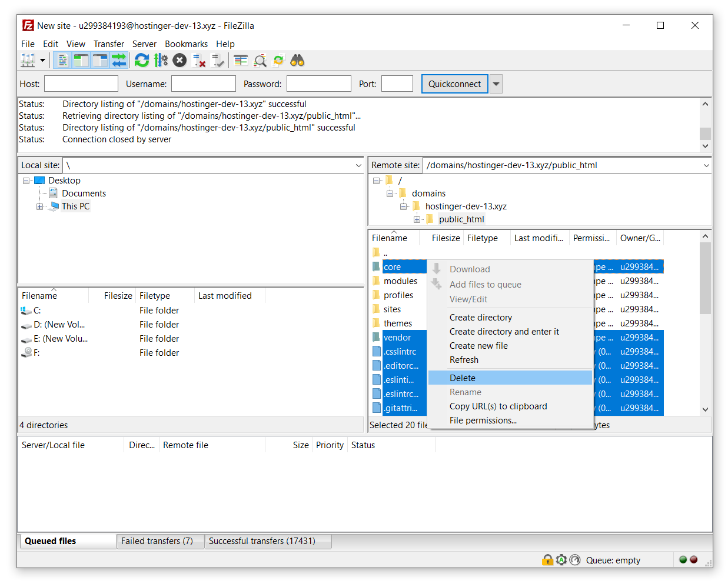The width and height of the screenshot is (728, 584).
Task: Toggle directory comparison icon
Action: [260, 60]
